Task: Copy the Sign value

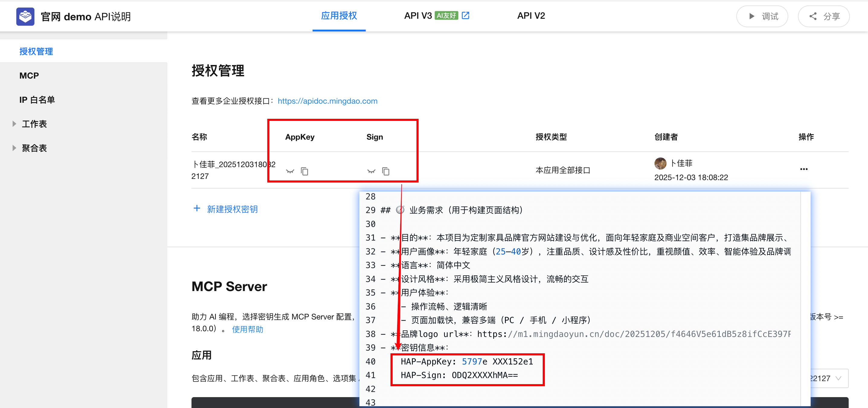Action: pyautogui.click(x=385, y=171)
